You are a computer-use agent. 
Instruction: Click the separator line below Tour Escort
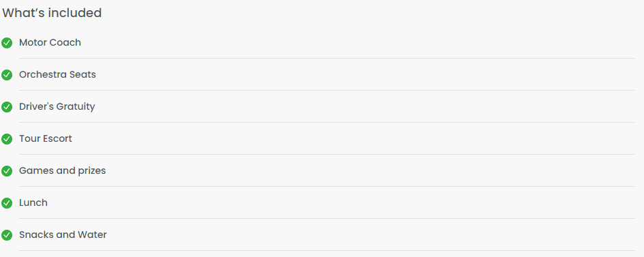coord(326,154)
